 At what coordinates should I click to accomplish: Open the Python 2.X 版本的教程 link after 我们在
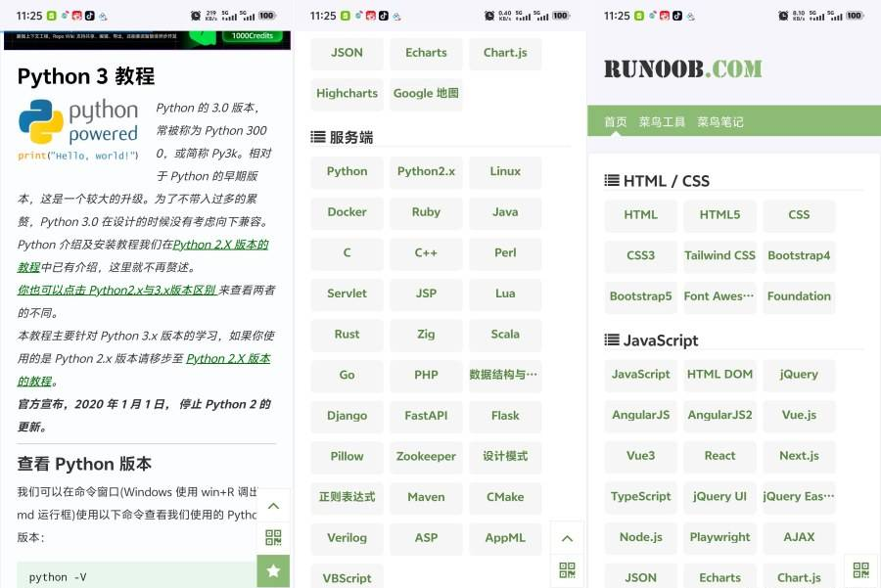pyautogui.click(x=221, y=245)
